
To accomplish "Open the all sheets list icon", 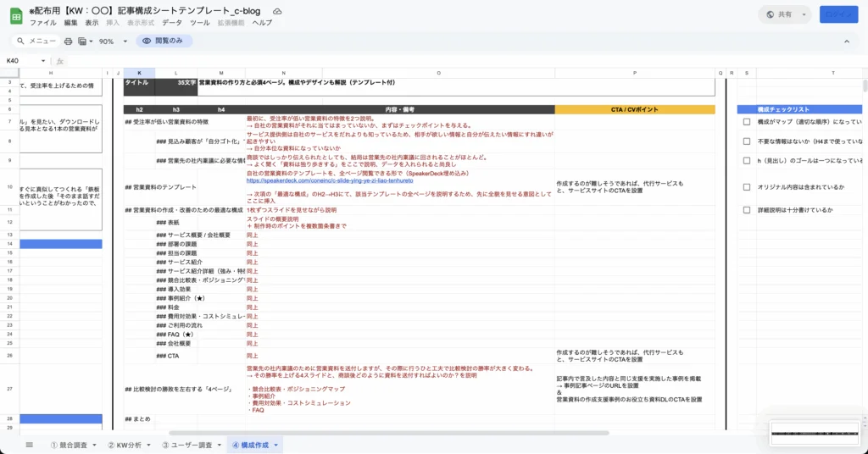I will pyautogui.click(x=29, y=444).
